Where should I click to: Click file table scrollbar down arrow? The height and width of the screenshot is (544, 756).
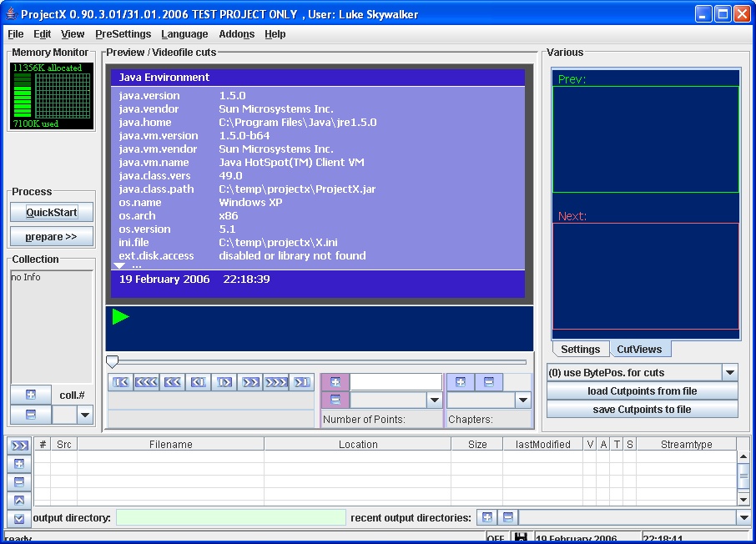tap(743, 500)
